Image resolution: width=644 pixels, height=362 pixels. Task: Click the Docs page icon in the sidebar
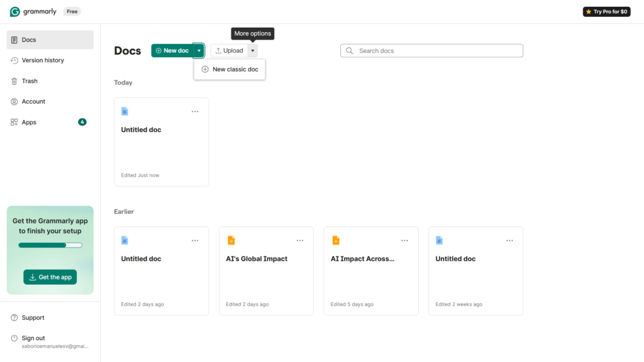(x=14, y=40)
